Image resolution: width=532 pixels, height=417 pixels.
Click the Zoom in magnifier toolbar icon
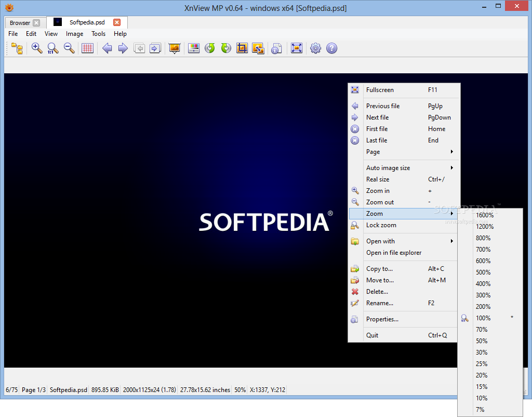coord(37,48)
